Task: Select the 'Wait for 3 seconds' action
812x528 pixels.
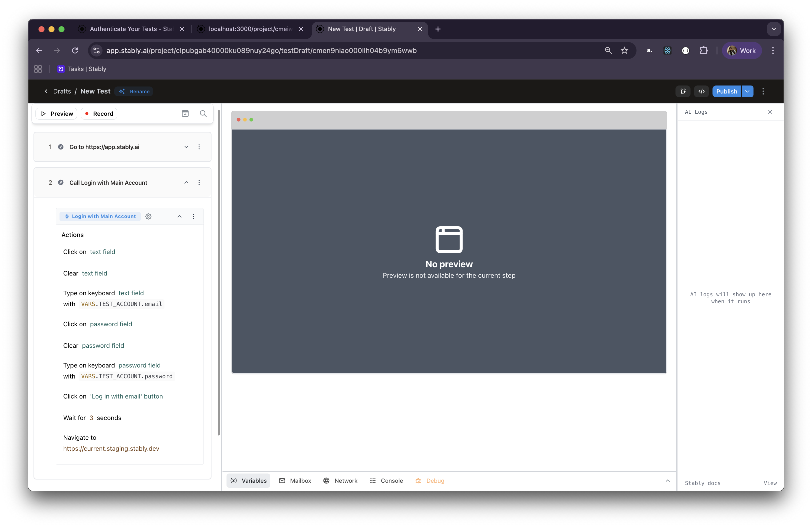Action: click(x=92, y=418)
